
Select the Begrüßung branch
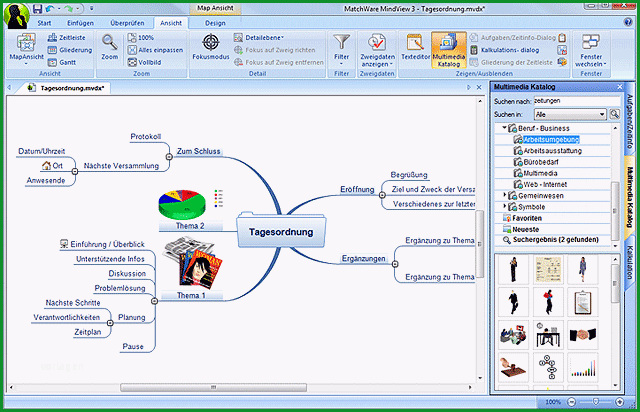(x=409, y=175)
